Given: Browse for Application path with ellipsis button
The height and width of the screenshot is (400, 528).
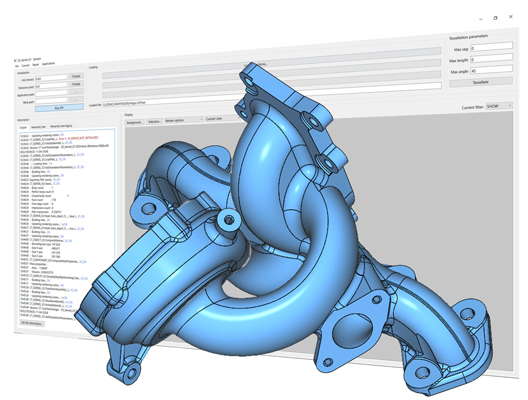Looking at the screenshot, I should click(76, 92).
